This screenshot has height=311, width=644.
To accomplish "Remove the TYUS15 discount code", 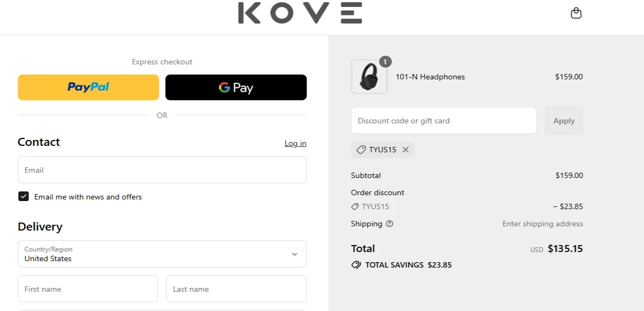I will (x=406, y=150).
